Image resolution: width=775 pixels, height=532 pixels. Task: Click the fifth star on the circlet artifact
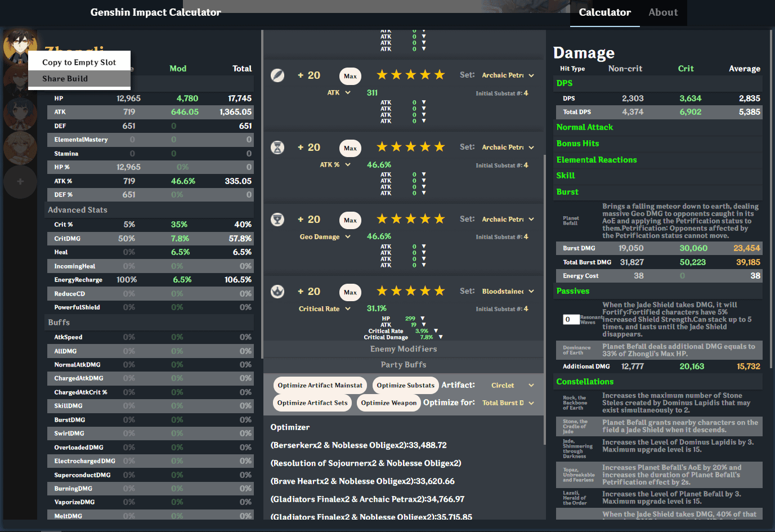[440, 291]
